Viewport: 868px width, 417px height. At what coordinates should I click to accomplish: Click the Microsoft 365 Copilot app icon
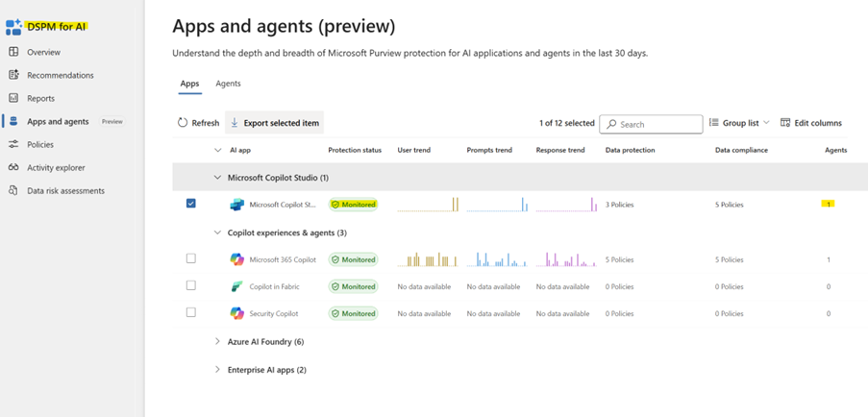pyautogui.click(x=236, y=259)
